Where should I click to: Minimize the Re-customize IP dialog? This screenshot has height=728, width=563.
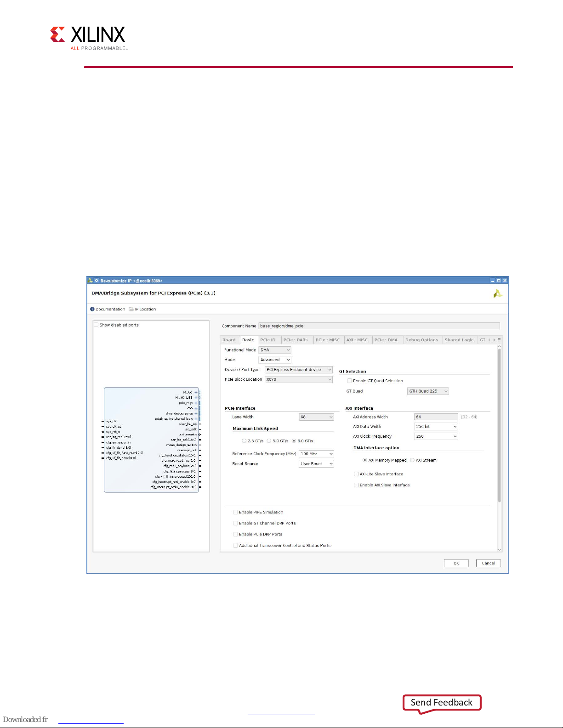pyautogui.click(x=493, y=280)
